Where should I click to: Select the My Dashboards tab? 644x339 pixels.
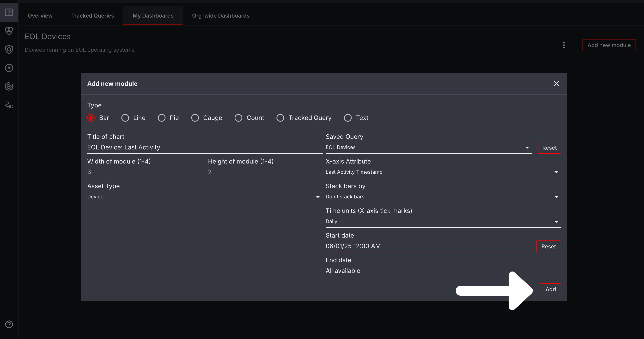[x=153, y=15]
